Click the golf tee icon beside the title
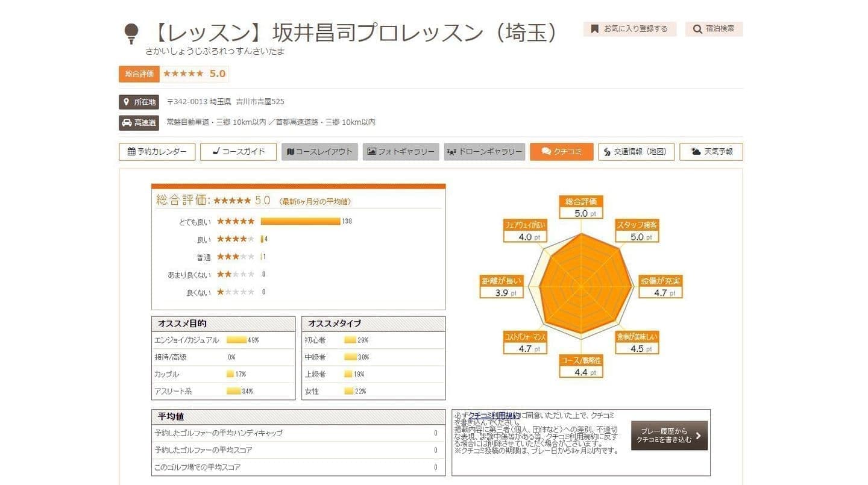This screenshot has width=868, height=485. (131, 34)
